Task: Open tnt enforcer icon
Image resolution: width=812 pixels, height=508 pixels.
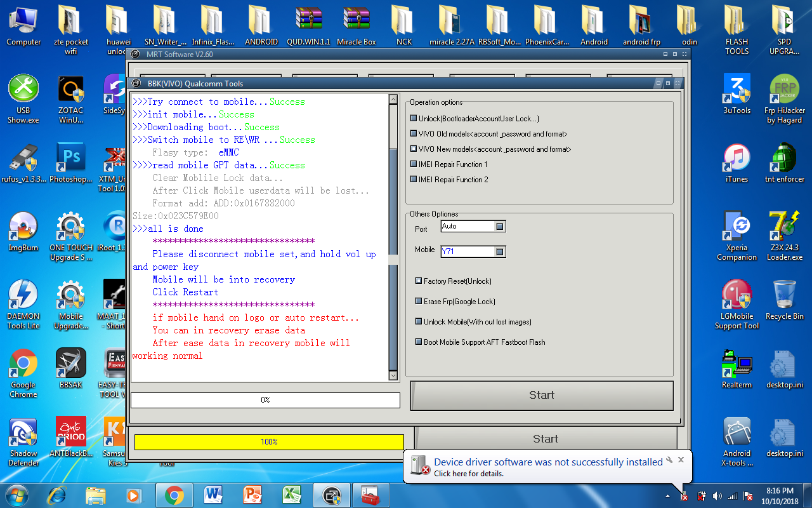Action: [785, 163]
